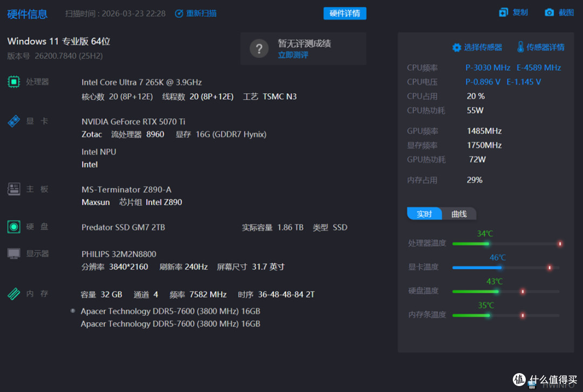Click the rescan refresh icon
Image resolution: width=583 pixels, height=392 pixels.
179,13
